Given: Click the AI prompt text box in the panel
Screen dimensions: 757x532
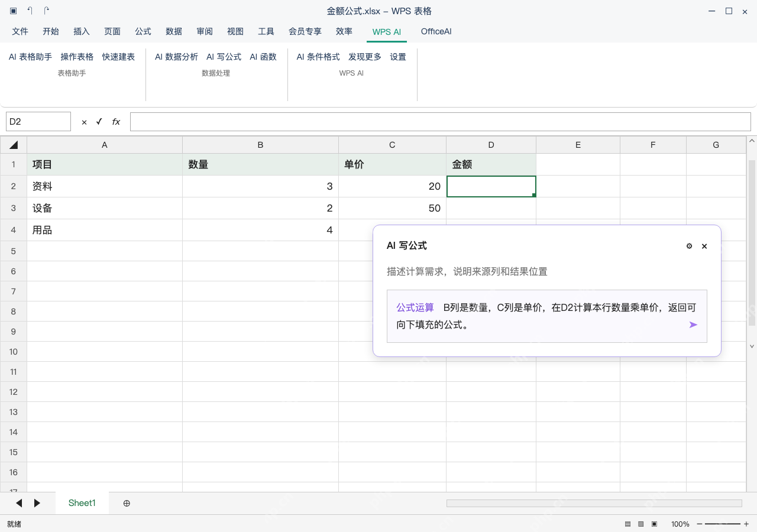Looking at the screenshot, I should coord(547,316).
